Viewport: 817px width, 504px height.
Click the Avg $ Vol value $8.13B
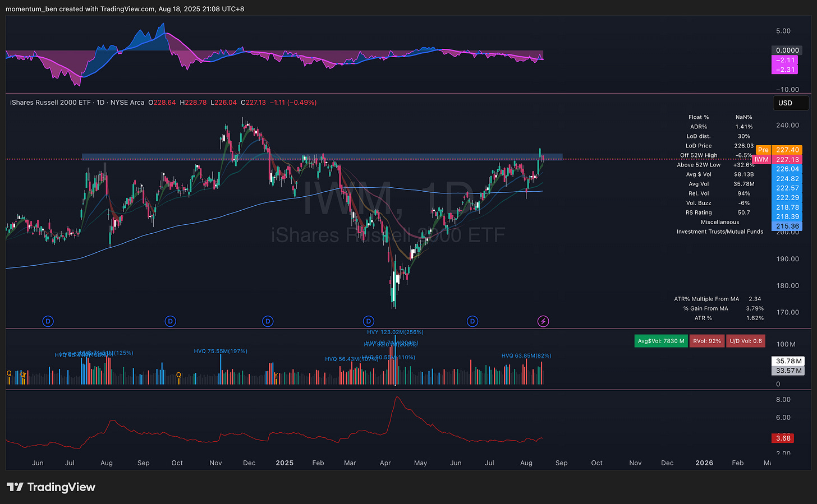coord(743,174)
